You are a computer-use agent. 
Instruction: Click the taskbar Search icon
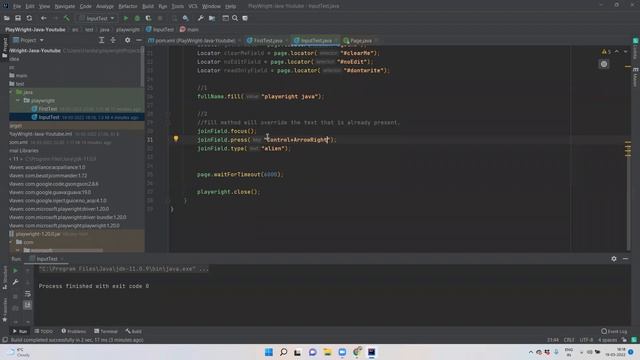[x=283, y=352]
